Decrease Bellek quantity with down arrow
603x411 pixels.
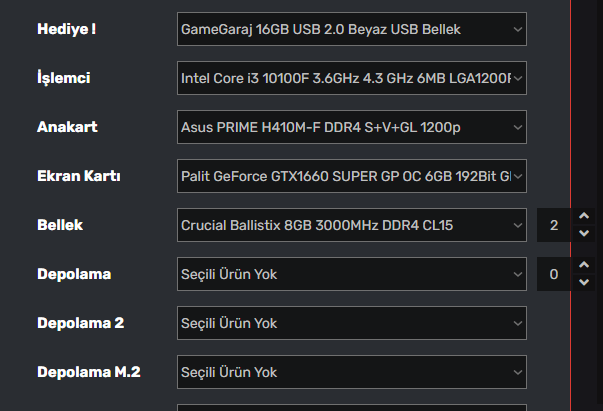pos(584,234)
